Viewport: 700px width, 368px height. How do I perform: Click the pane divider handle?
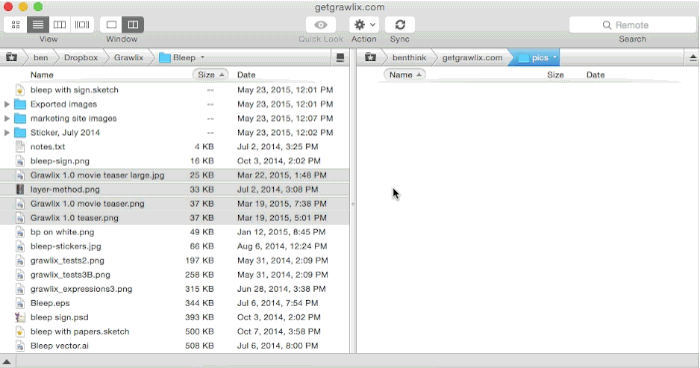point(353,204)
